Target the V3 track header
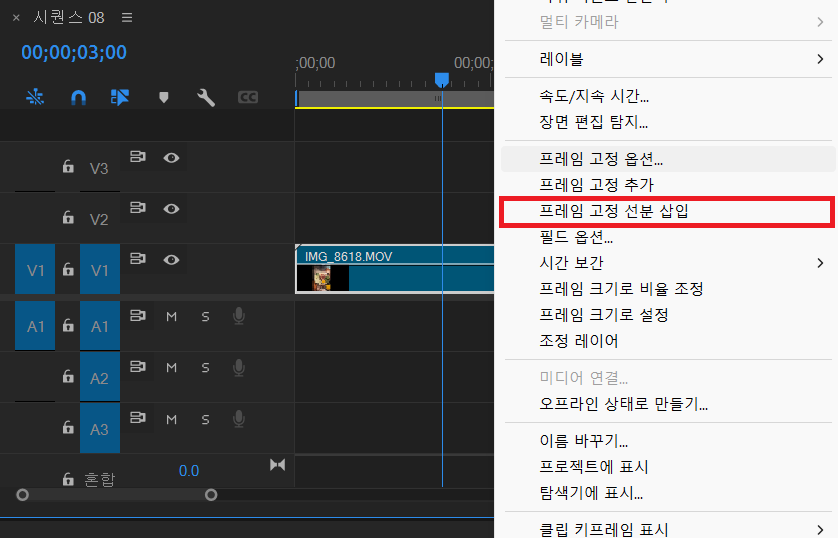838x538 pixels. coord(99,168)
